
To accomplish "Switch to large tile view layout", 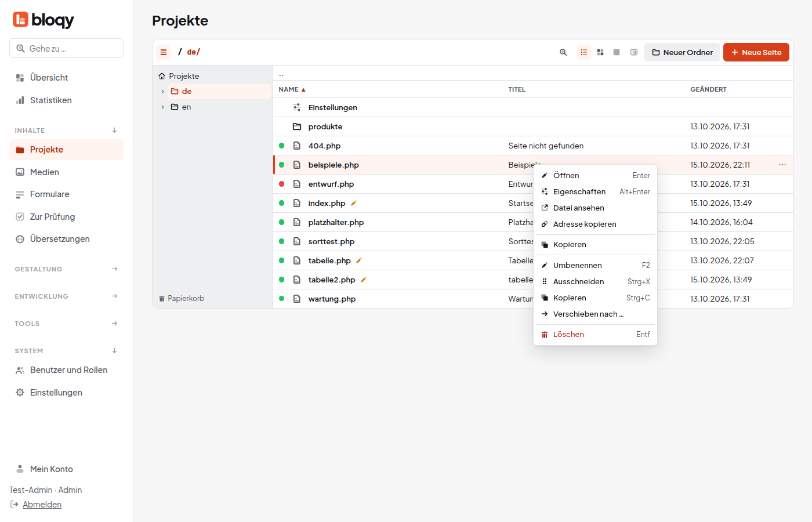I will click(x=617, y=52).
